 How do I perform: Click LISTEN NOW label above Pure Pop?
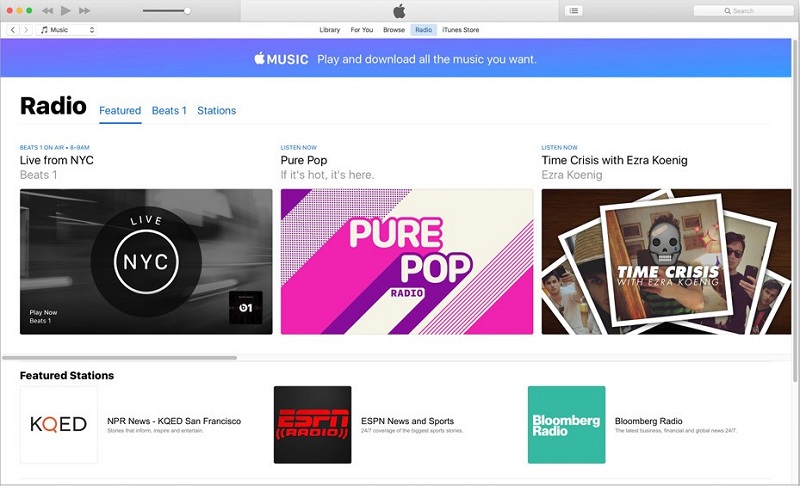[298, 147]
